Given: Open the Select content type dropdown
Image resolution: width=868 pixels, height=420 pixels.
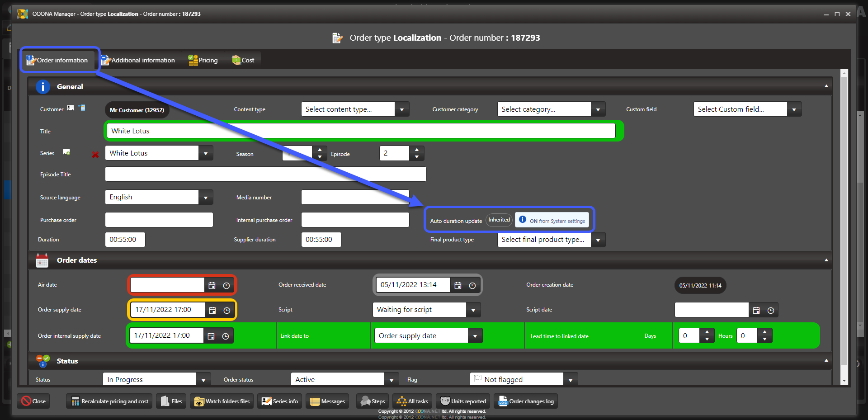Looking at the screenshot, I should pyautogui.click(x=401, y=109).
